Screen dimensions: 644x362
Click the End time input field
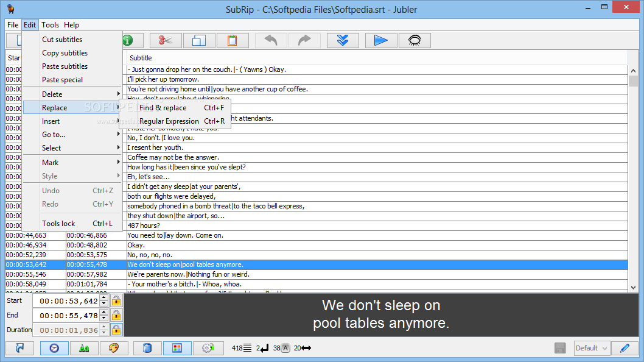coord(66,316)
